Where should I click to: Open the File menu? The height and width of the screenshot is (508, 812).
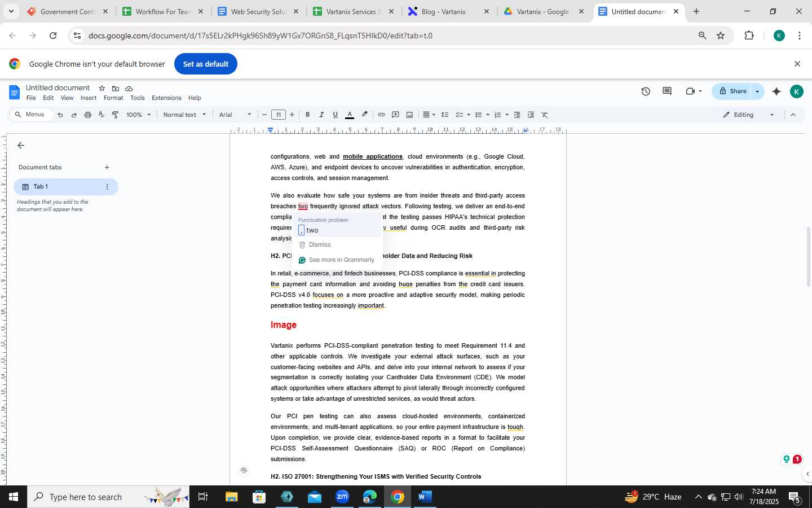point(31,98)
